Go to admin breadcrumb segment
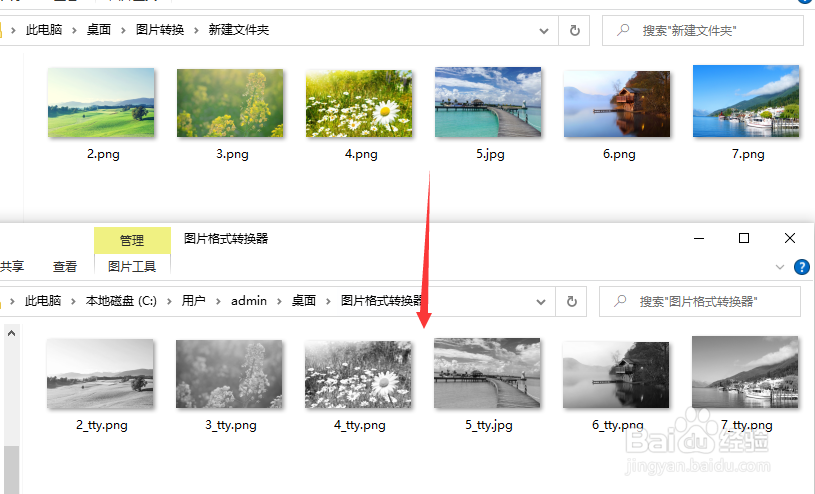Viewport: 815px width, 494px height. point(249,301)
